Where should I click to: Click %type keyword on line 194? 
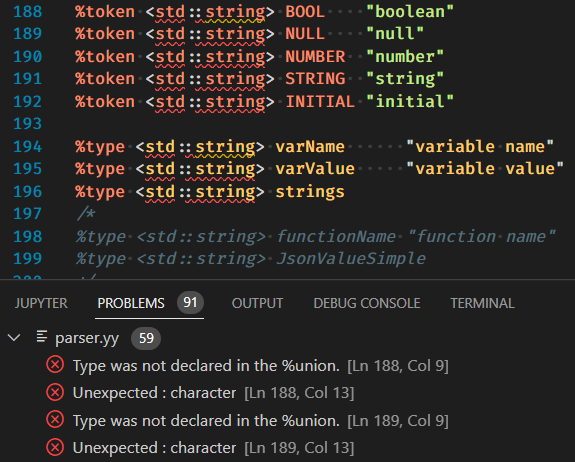pos(100,147)
